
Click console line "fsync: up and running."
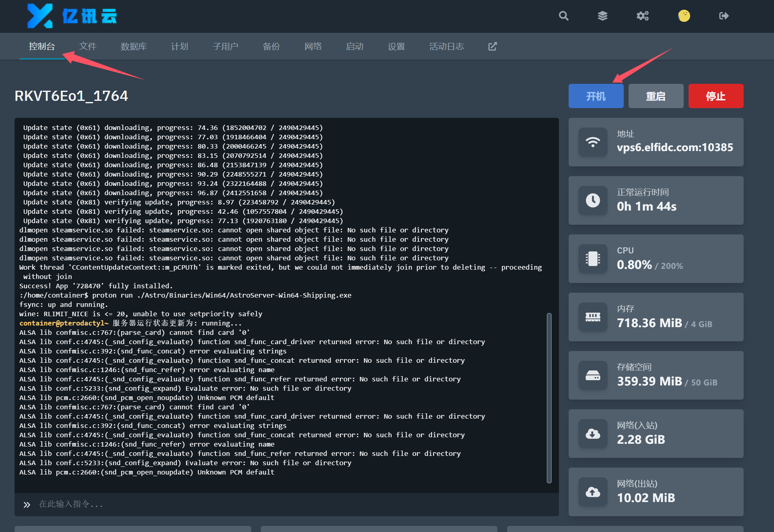[64, 305]
